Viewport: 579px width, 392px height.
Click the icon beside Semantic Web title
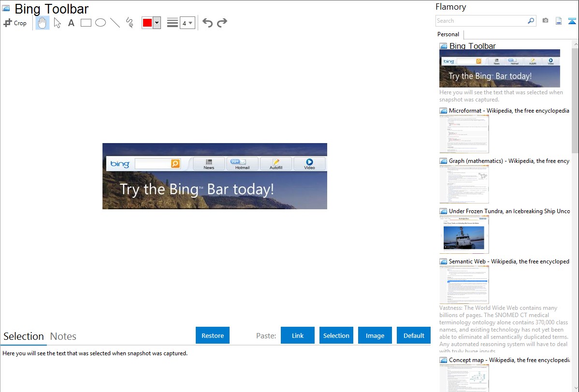pos(444,261)
